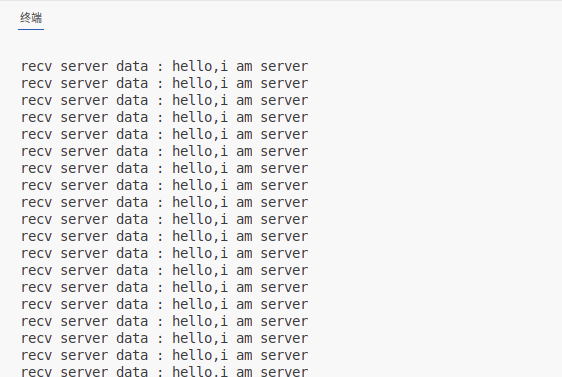Click 'hello,i' in the first output line
The height and width of the screenshot is (377, 562).
(x=200, y=66)
